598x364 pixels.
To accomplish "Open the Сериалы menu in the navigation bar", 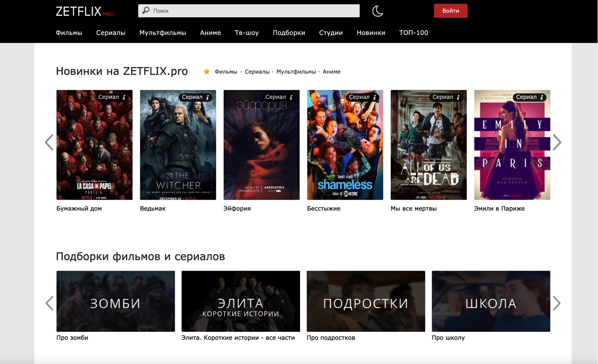I will tap(111, 33).
